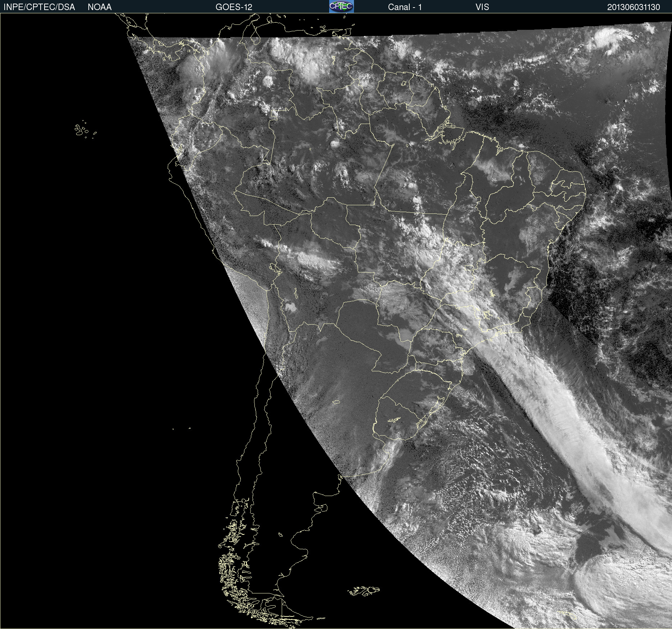Click the Galapagos Islands outline in Pacific
The width and height of the screenshot is (672, 629).
pos(86,130)
